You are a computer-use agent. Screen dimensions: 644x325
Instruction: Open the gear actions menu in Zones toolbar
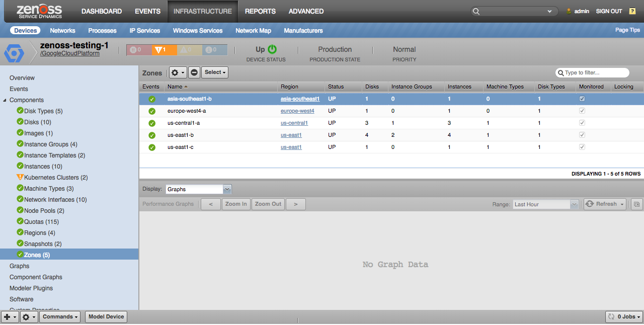pyautogui.click(x=178, y=72)
